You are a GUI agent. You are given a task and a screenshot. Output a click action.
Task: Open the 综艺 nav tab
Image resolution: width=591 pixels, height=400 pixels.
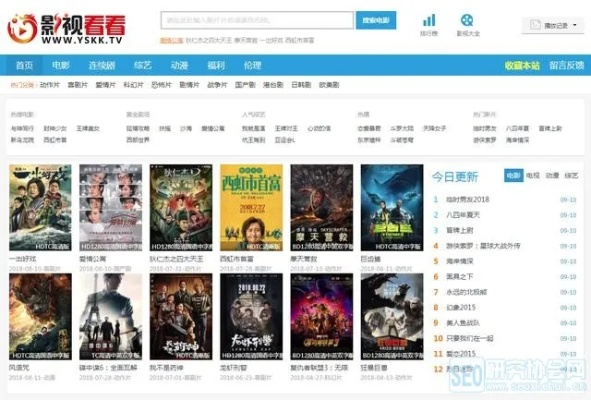142,65
